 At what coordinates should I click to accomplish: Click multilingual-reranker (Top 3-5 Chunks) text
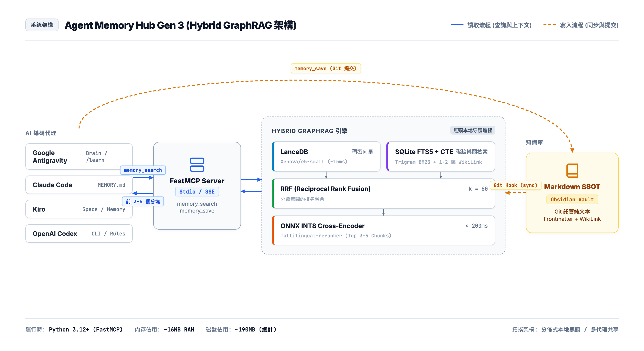[336, 235]
